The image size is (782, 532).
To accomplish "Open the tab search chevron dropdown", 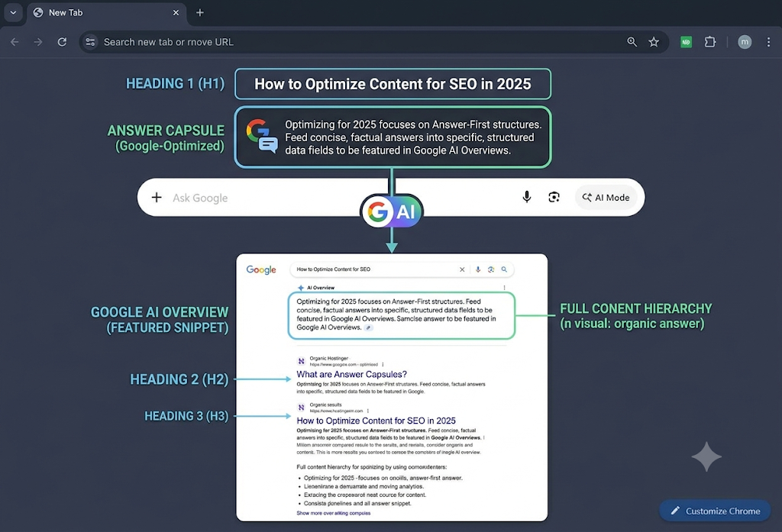I will pos(13,12).
